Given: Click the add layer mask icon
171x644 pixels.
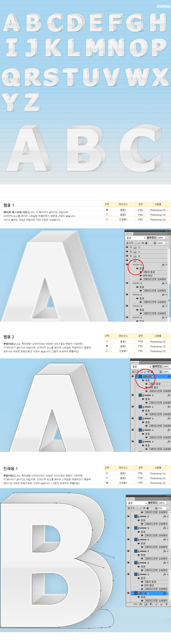Looking at the screenshot, I should (146, 604).
